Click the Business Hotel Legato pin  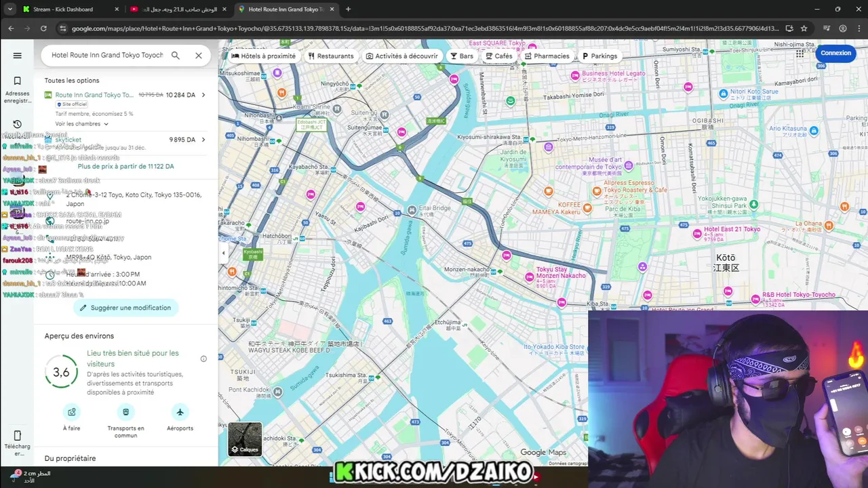click(x=575, y=75)
